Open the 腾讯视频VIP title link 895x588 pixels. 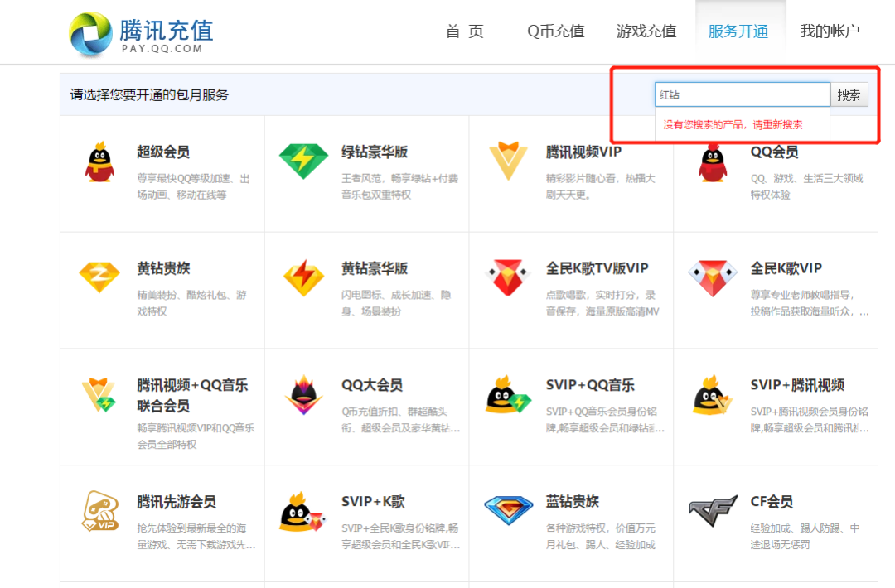583,152
